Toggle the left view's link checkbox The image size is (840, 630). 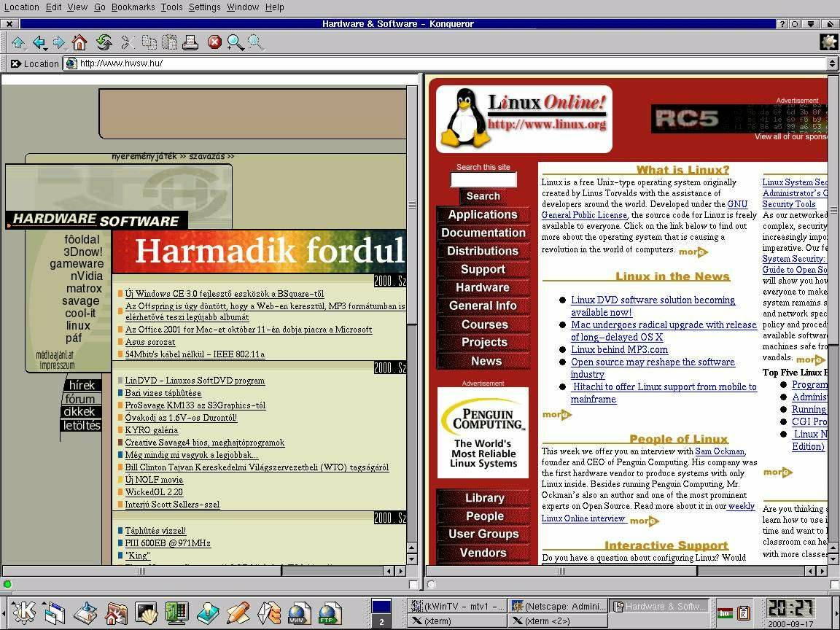(x=413, y=584)
